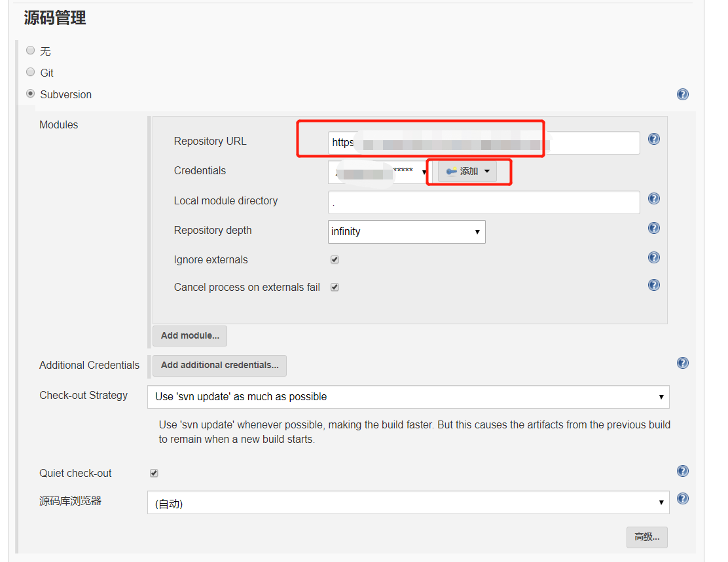Open the Repository depth infinity dropdown
Image resolution: width=728 pixels, height=562 pixels.
tap(407, 232)
